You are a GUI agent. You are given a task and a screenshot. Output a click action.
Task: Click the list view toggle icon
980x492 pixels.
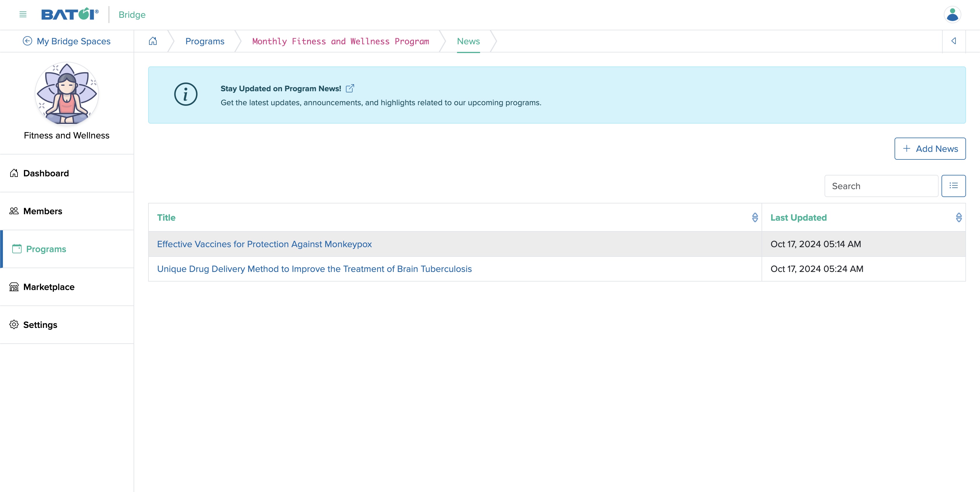tap(954, 186)
